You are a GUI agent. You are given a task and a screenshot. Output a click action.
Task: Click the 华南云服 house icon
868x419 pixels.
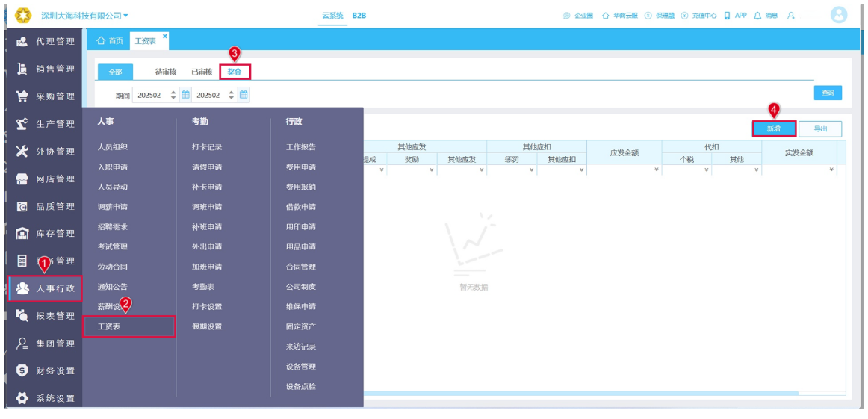point(606,16)
